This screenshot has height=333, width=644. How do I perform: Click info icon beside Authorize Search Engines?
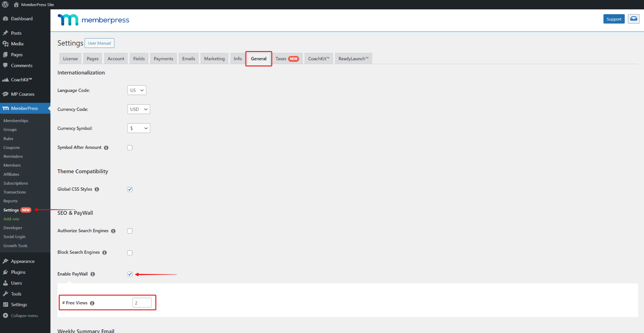tap(113, 231)
